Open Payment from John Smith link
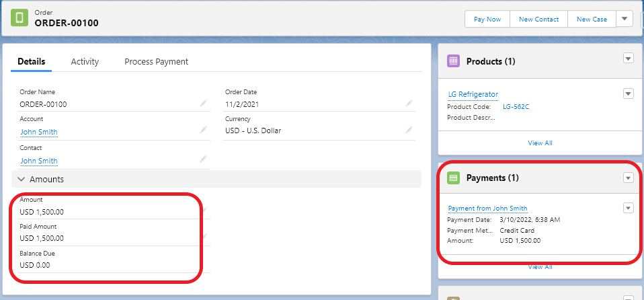 pos(487,209)
